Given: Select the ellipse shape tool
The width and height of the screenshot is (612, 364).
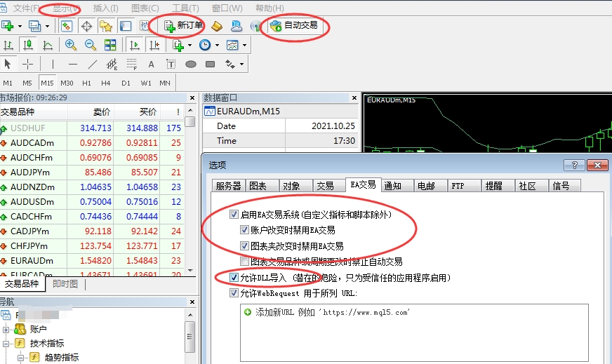Looking at the screenshot, I should pyautogui.click(x=190, y=64).
